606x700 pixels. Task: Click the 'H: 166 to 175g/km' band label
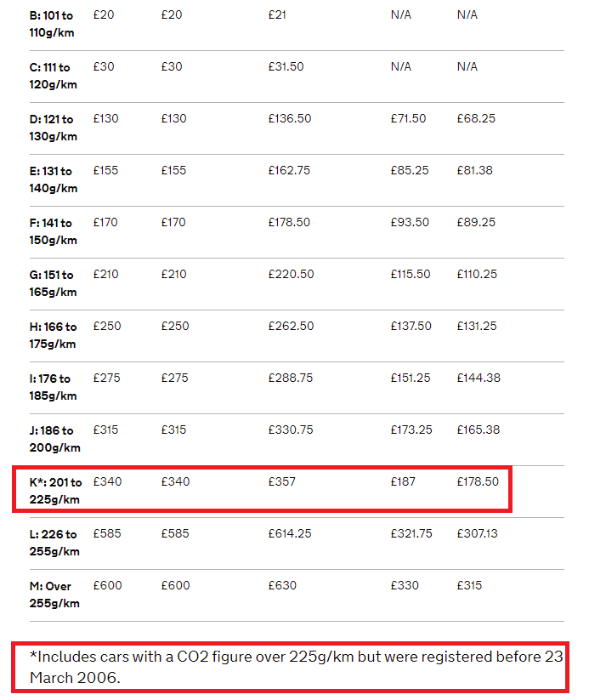(53, 335)
